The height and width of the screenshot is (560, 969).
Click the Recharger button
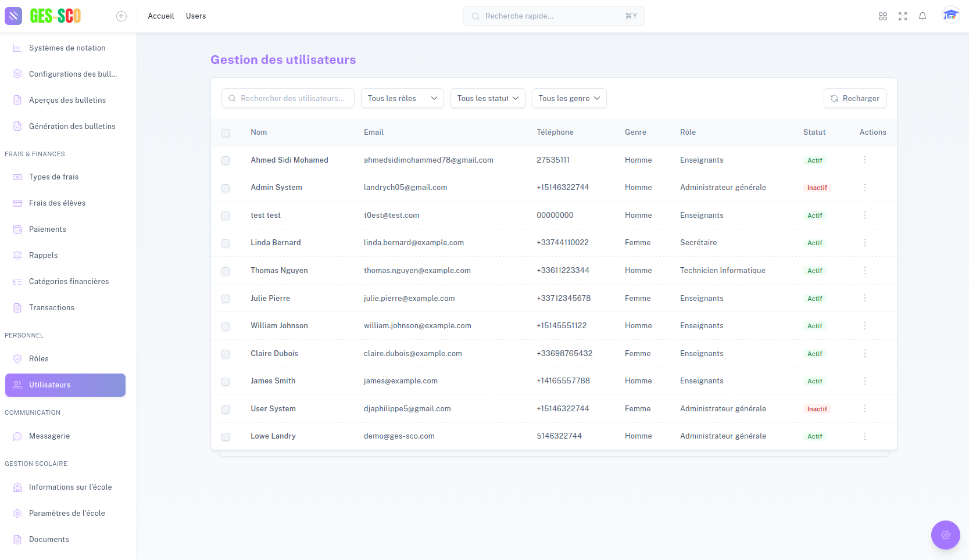(854, 98)
